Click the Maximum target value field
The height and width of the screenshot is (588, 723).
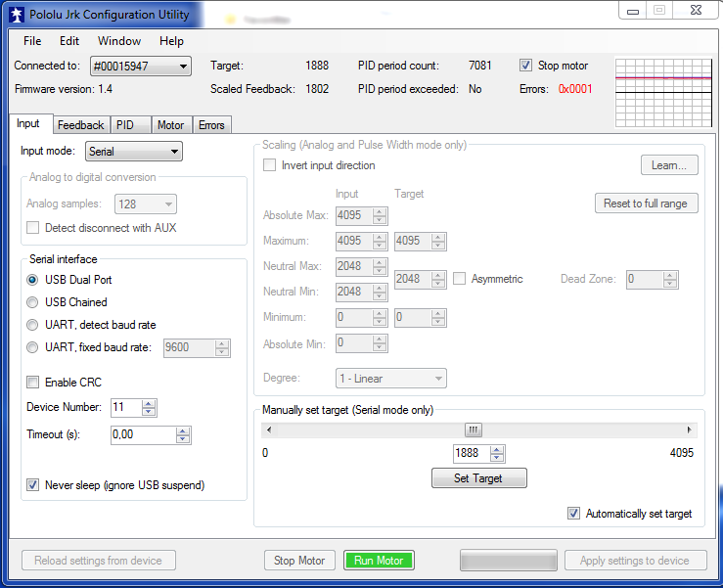(413, 242)
